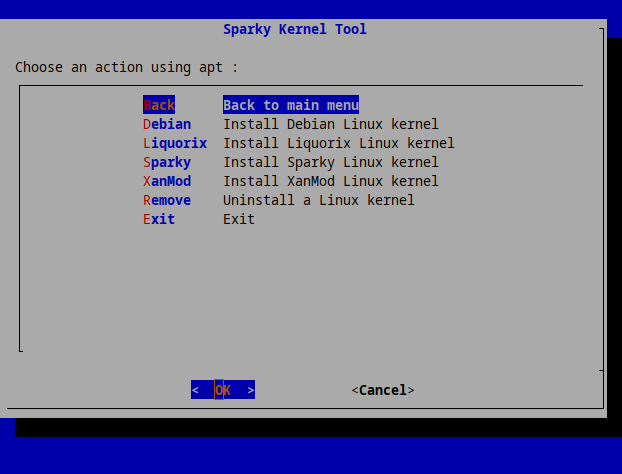
Task: Choose the Debian menu entry
Action: (x=167, y=124)
